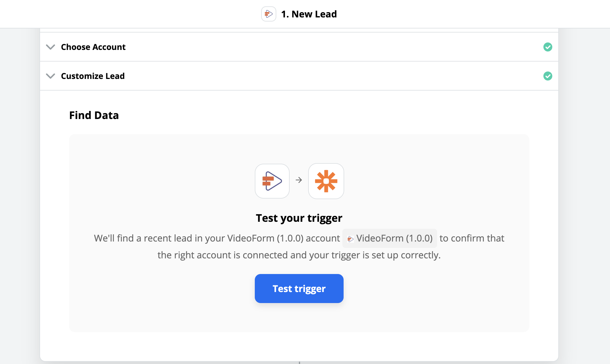The image size is (610, 364).
Task: Click the trigger description paragraph
Action: point(299,246)
